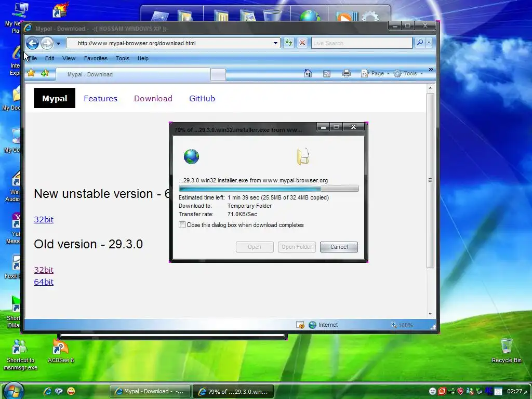Tick Close this dialog box when download completes
The image size is (532, 399).
[182, 225]
